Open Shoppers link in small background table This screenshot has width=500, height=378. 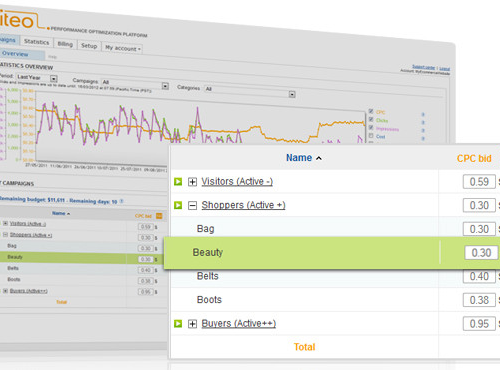tap(31, 235)
